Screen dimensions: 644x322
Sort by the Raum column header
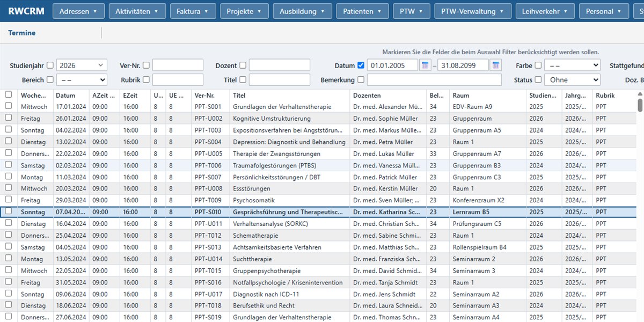[x=488, y=95]
